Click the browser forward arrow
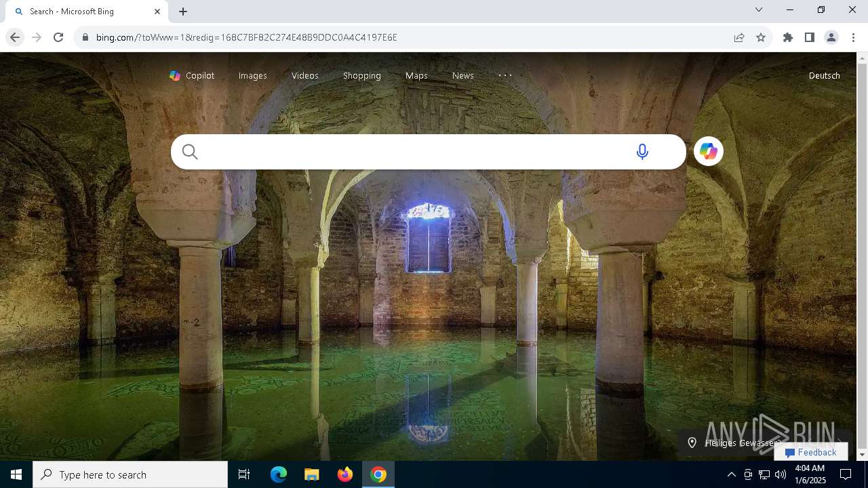Screen dimensions: 868x488 coord(37,37)
